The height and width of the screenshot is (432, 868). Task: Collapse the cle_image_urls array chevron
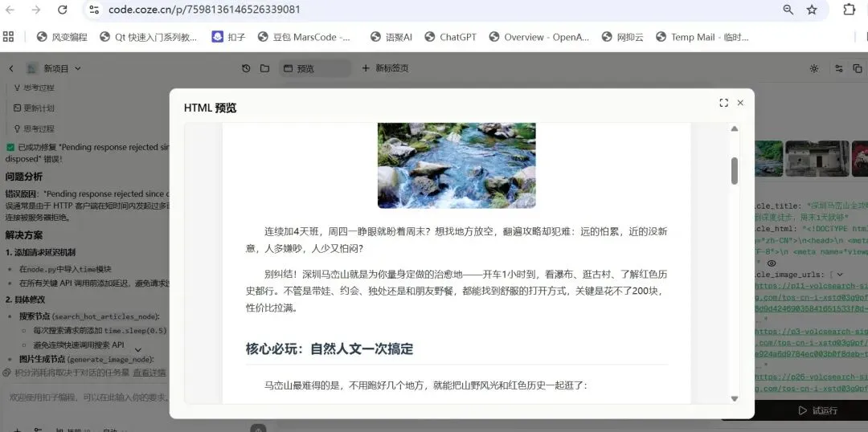[x=840, y=275]
